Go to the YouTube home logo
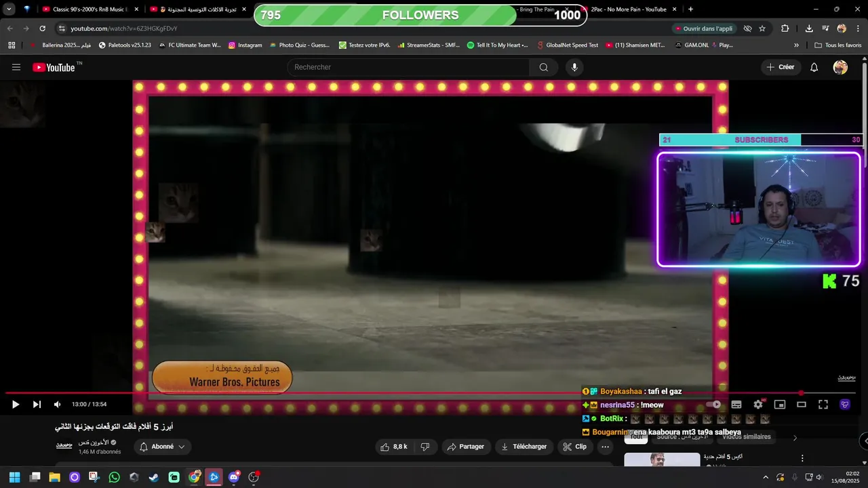 [x=54, y=67]
